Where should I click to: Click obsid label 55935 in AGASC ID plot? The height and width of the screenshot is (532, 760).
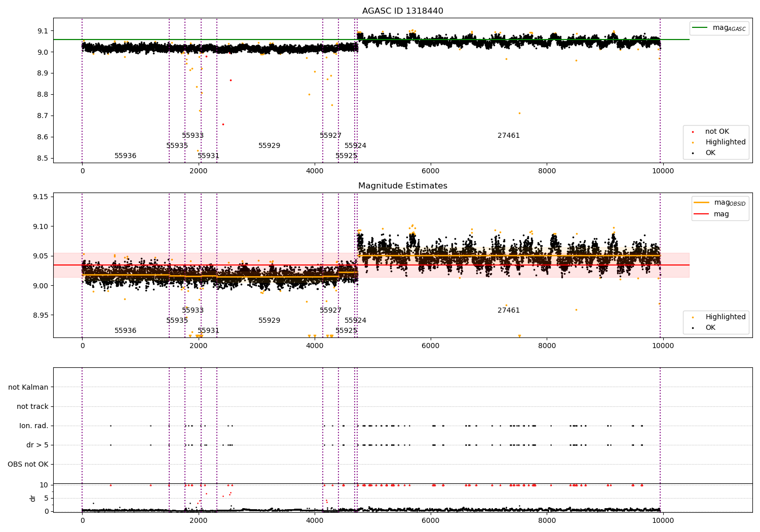coord(177,146)
